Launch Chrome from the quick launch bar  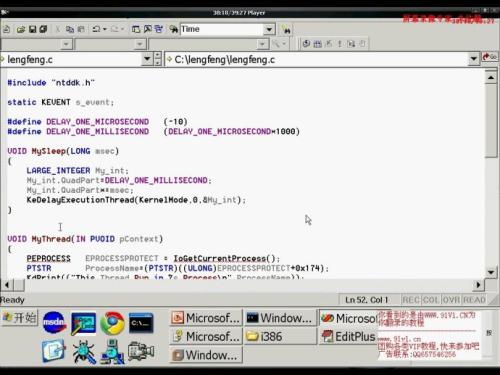tap(112, 323)
